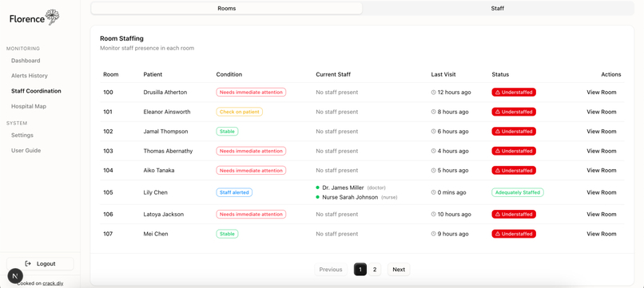
Task: View Room for Latoya Jackson
Action: 602,214
